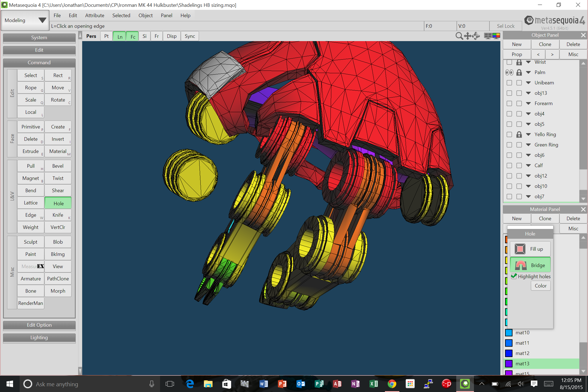Viewport: 588px width, 392px height.
Task: Click the Knife command button
Action: [x=58, y=215]
